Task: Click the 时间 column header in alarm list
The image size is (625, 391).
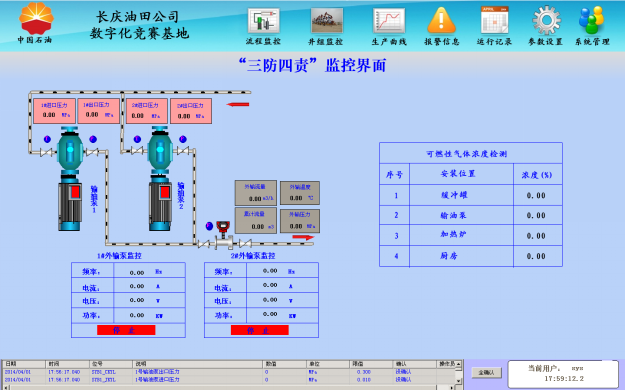Action: (x=67, y=364)
